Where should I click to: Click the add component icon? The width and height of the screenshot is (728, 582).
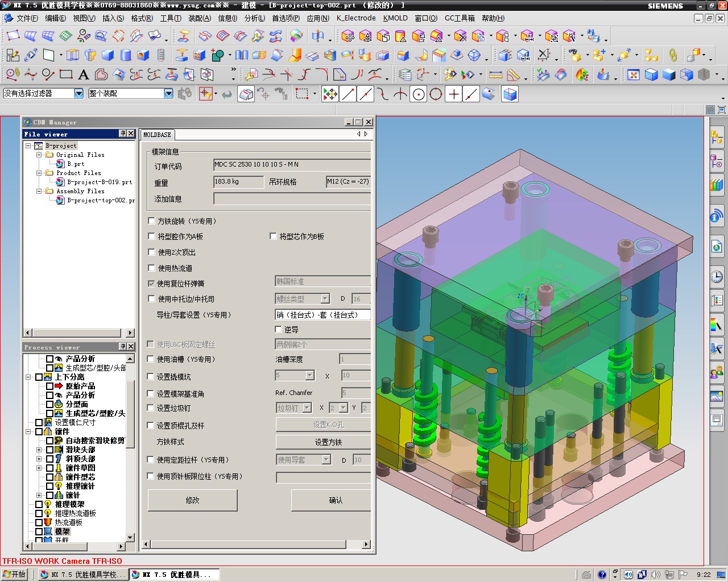(599, 55)
